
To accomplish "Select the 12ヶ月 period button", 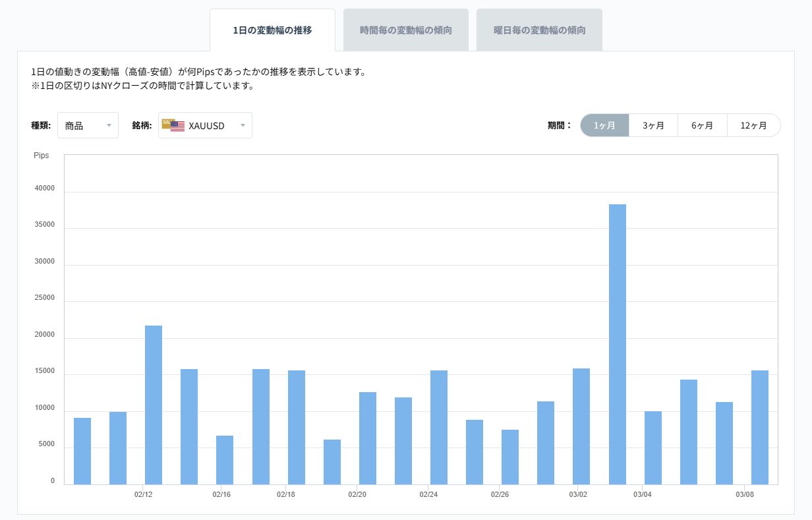I will coord(753,125).
